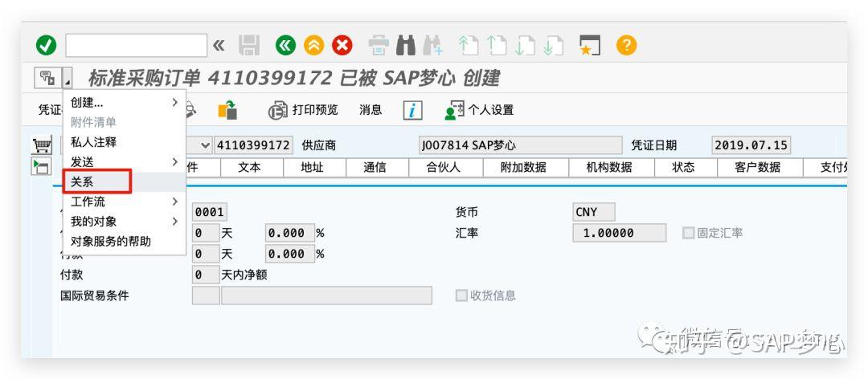The height and width of the screenshot is (379, 868).
Task: Click the order number field 4110399172
Action: [253, 145]
